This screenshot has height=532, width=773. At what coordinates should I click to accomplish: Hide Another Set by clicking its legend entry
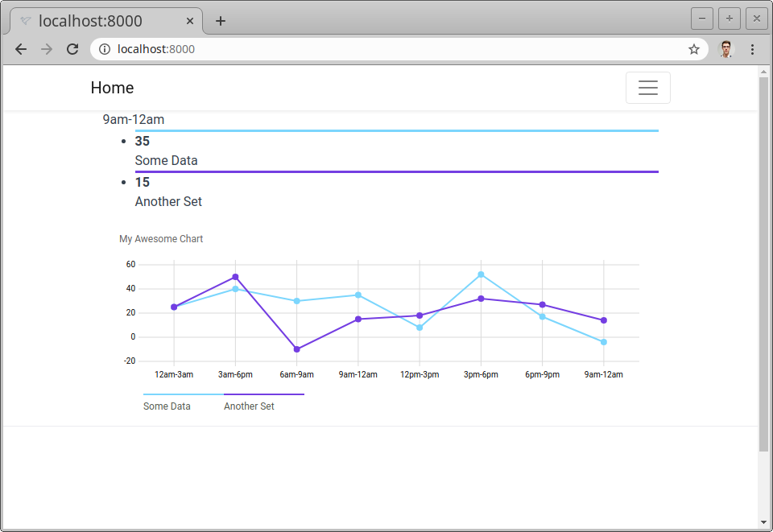(x=249, y=406)
